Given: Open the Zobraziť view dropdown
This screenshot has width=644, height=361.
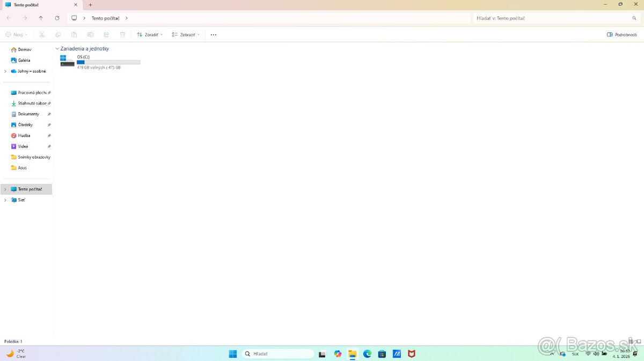Looking at the screenshot, I should coord(186,35).
